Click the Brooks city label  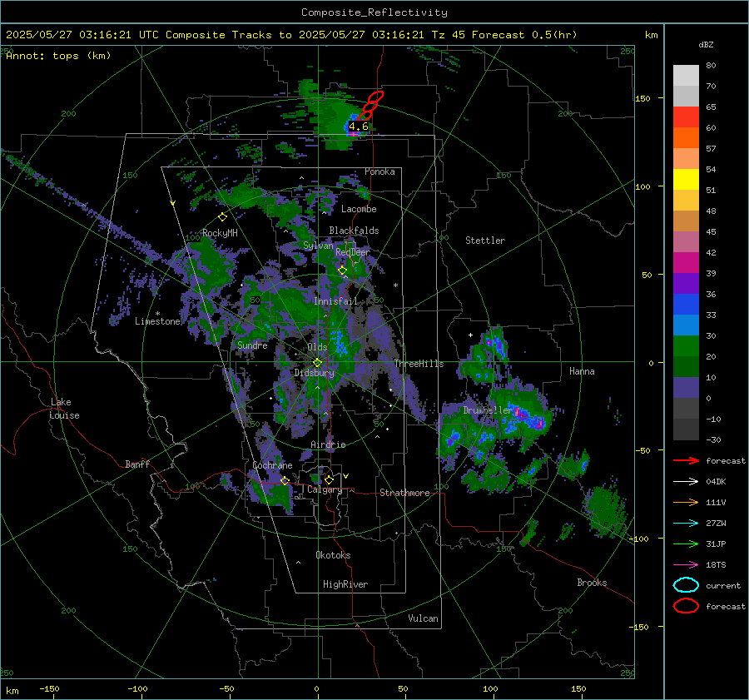pos(592,583)
